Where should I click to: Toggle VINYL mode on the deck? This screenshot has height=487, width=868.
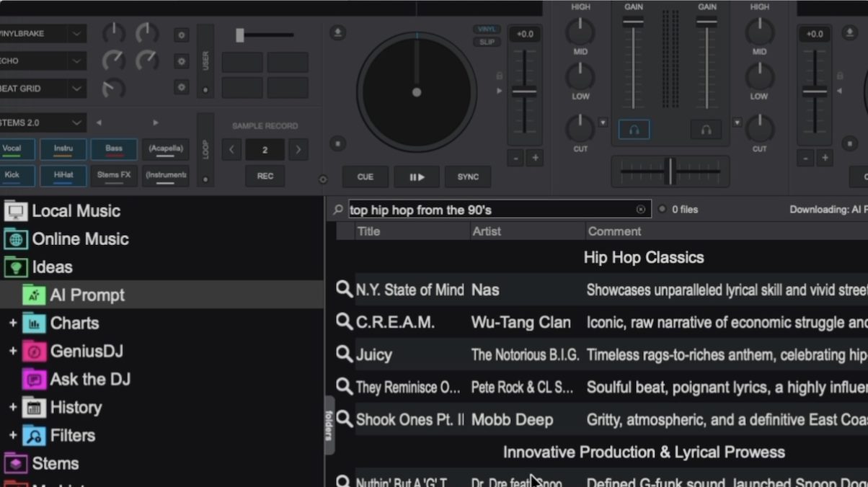tap(487, 30)
